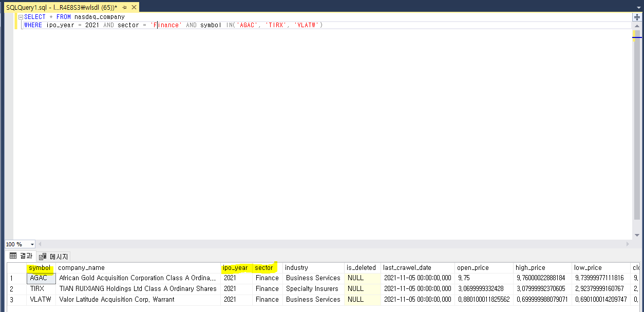
Task: Click the horizontal scrollbar left arrow
Action: [x=40, y=244]
